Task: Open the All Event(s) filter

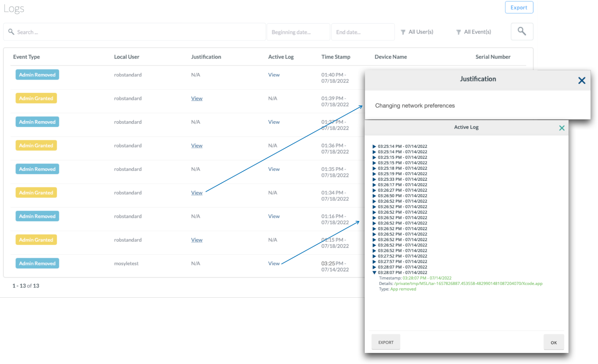Action: [474, 32]
